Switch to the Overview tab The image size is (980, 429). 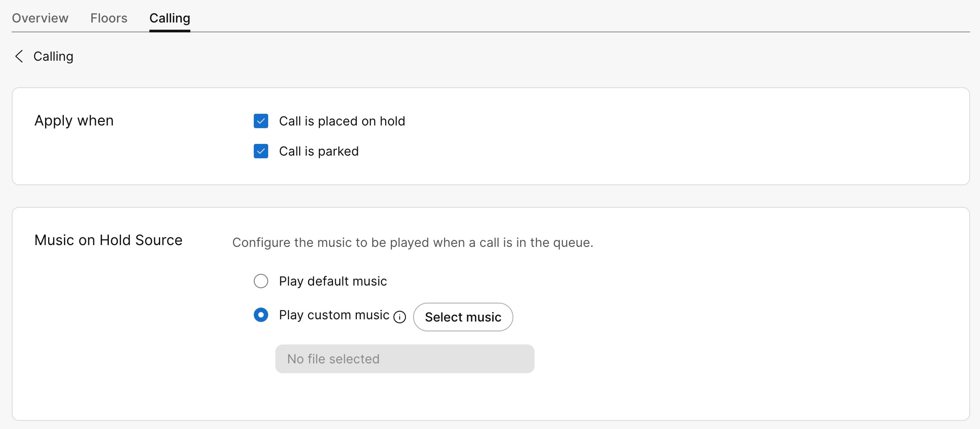point(40,18)
